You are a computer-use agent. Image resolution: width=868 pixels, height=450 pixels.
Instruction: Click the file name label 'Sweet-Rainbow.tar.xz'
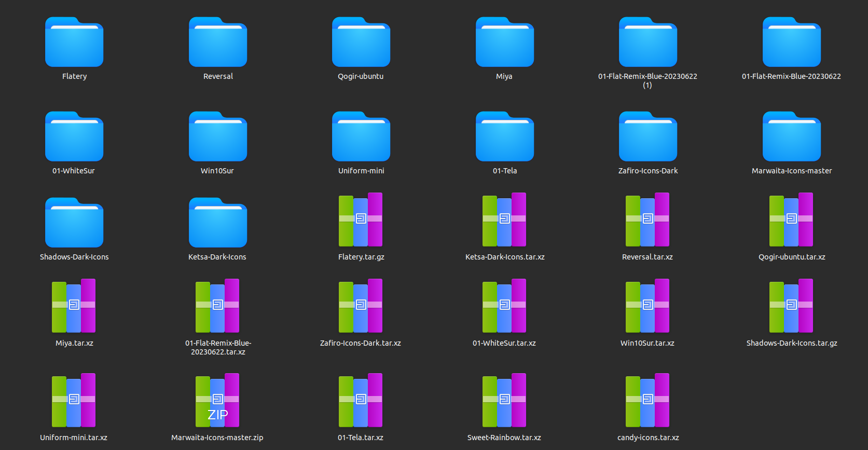[x=504, y=438]
